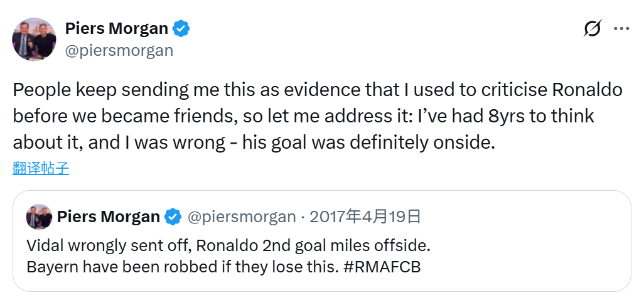Click verified badge beside main Piers Morgan name
644x305 pixels.
click(181, 29)
